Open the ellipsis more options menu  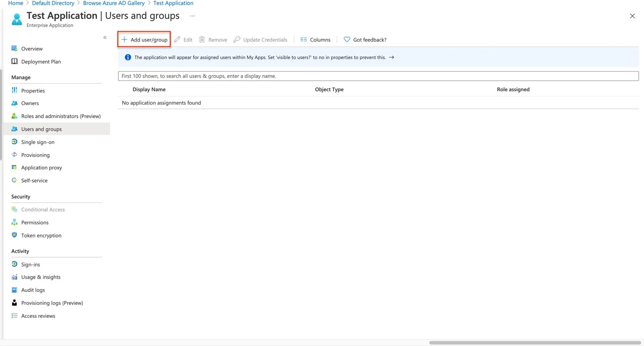pos(192,16)
